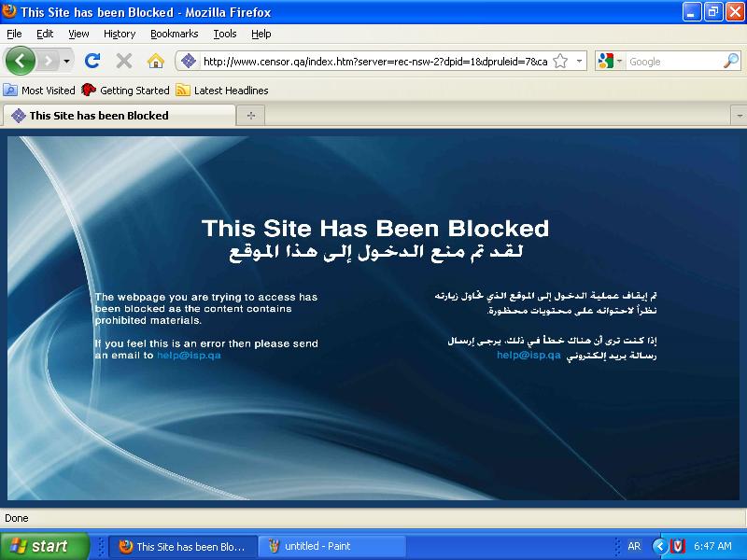Screen dimensions: 747x560
Task: Open the Bookmarks menu
Action: pos(174,34)
